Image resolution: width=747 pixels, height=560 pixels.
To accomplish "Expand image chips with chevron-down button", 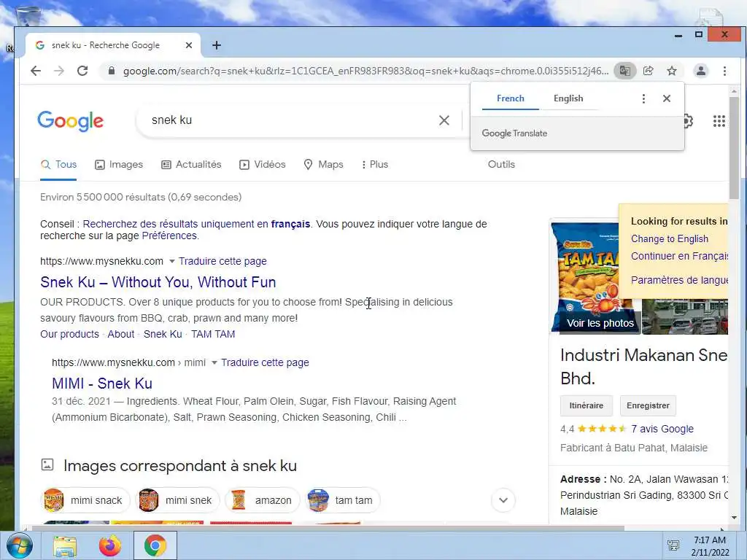I will (503, 500).
